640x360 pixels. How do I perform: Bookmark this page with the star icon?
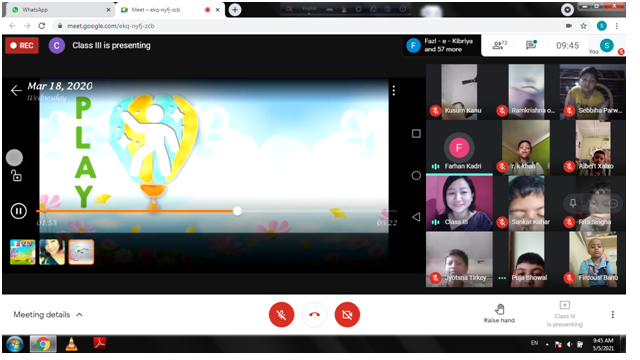[583, 26]
